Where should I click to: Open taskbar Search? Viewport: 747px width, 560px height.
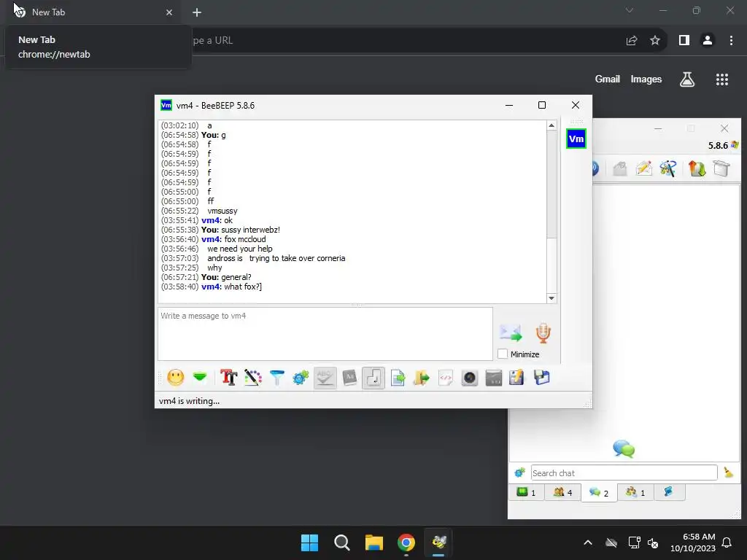click(x=341, y=542)
